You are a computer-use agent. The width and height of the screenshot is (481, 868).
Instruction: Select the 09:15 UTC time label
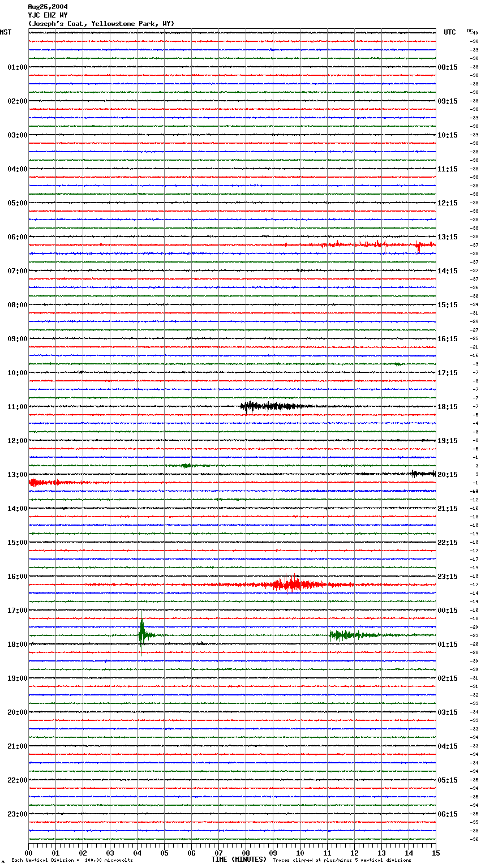coord(448,101)
